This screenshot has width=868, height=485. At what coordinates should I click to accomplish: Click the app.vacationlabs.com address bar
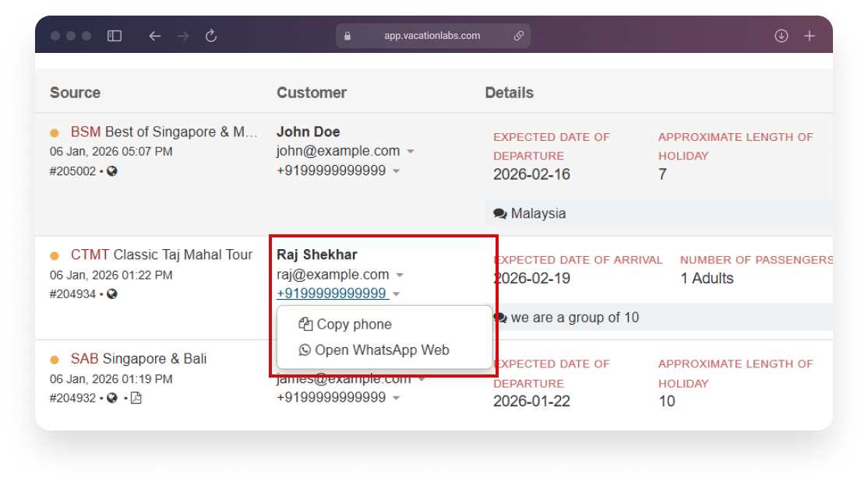432,36
